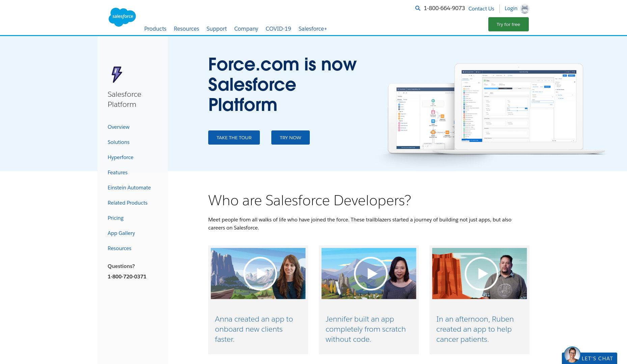The height and width of the screenshot is (364, 627).
Task: Select Features in the sidebar
Action: point(117,173)
